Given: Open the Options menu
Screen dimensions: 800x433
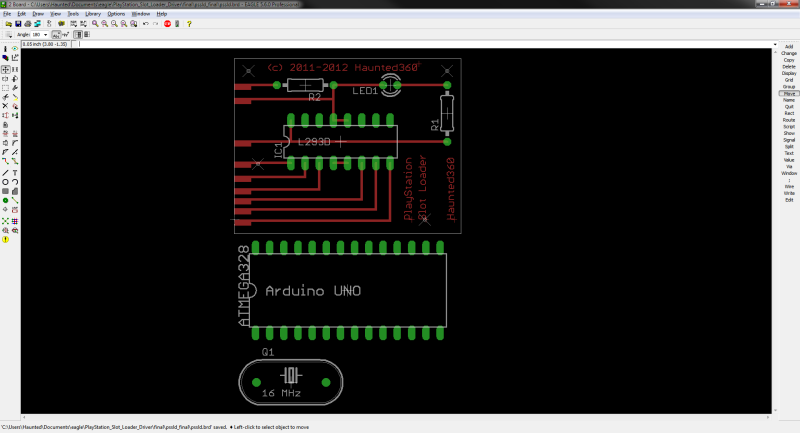Looking at the screenshot, I should tap(116, 14).
